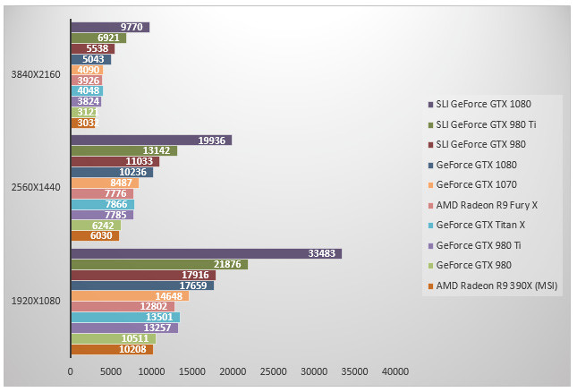Click the data label 11033
Viewport: 577px width, 392px height.
(139, 161)
